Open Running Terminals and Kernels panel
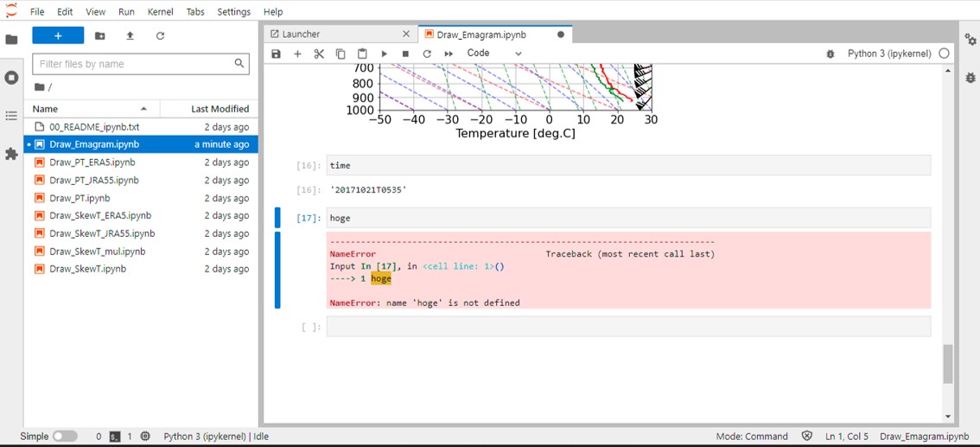980x447 pixels. point(11,78)
